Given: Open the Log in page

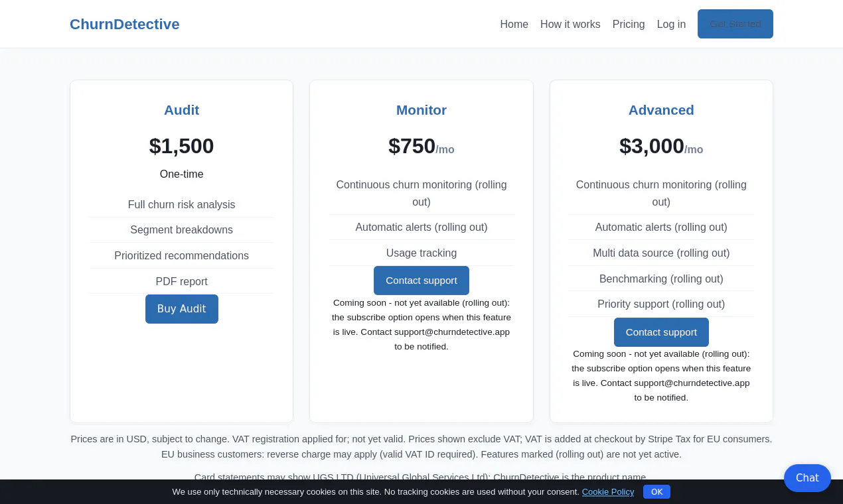Looking at the screenshot, I should pyautogui.click(x=671, y=24).
